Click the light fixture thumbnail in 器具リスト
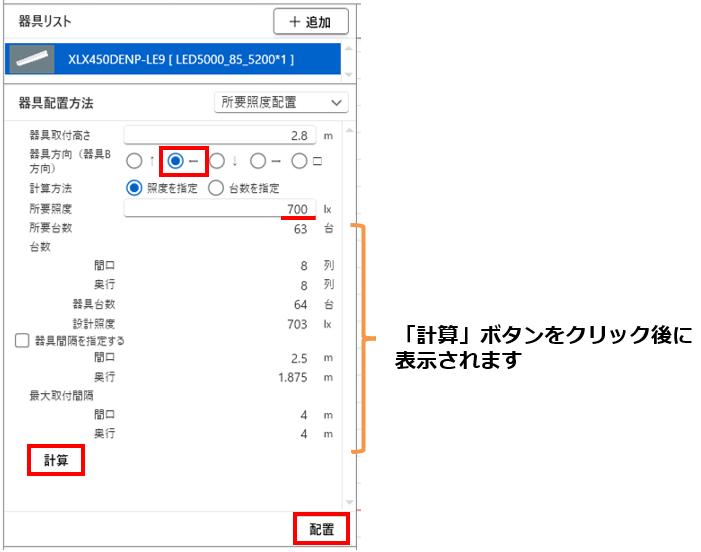Image resolution: width=701 pixels, height=552 pixels. pos(32,60)
